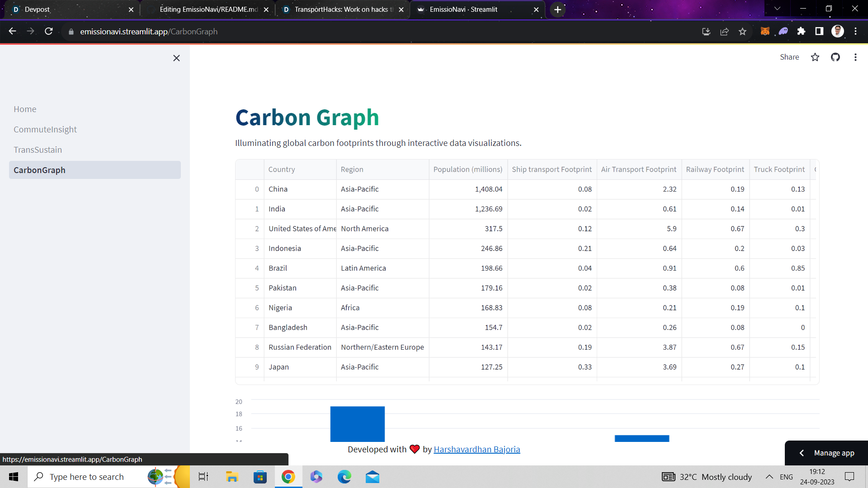The width and height of the screenshot is (868, 488).
Task: Open Streamlit three-dot options menu
Action: pyautogui.click(x=855, y=57)
